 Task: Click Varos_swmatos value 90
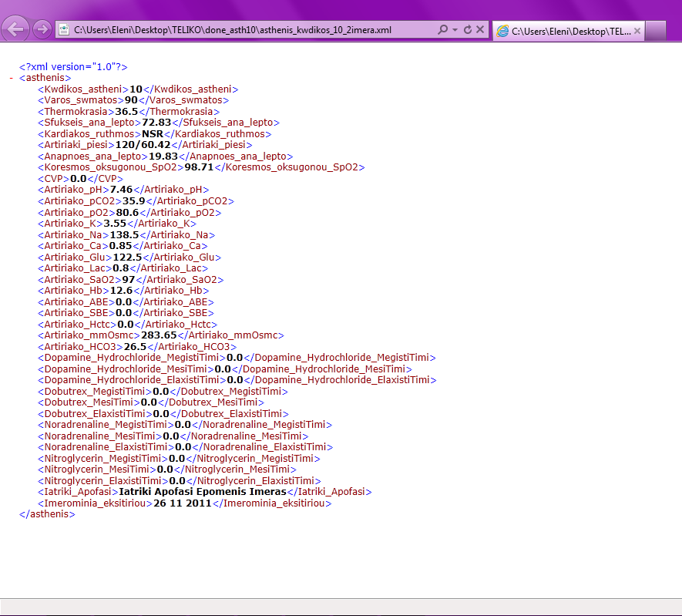[x=131, y=100]
